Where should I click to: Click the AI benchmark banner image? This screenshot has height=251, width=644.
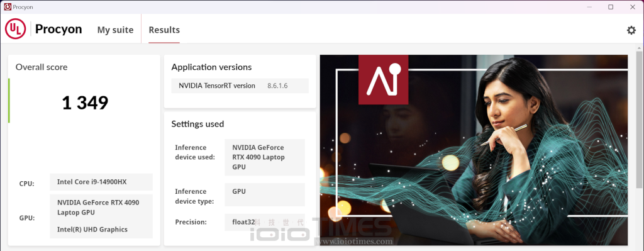click(474, 150)
